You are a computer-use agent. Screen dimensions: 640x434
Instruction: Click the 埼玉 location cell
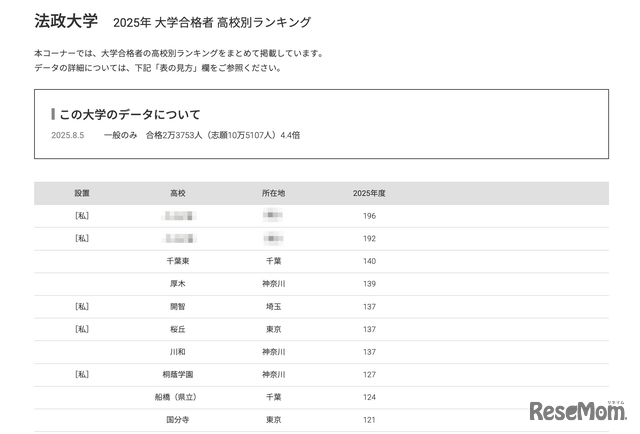(273, 306)
